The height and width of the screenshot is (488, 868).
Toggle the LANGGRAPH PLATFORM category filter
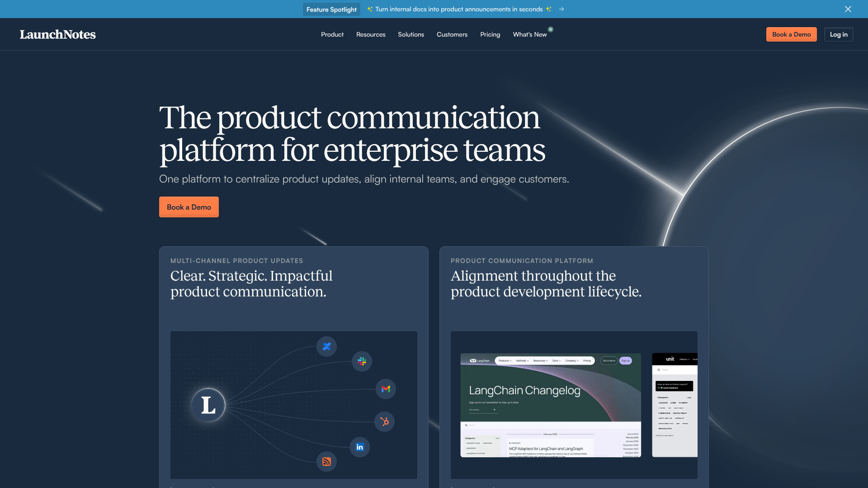476,453
